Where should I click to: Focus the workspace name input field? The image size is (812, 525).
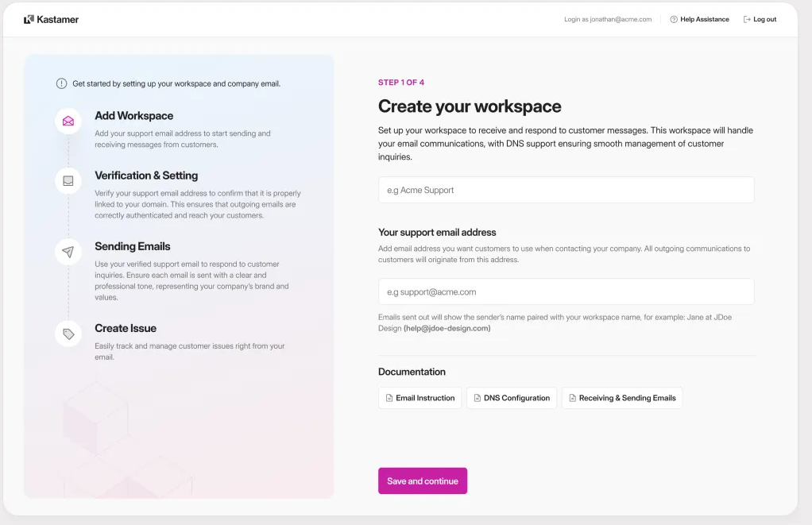tap(566, 190)
